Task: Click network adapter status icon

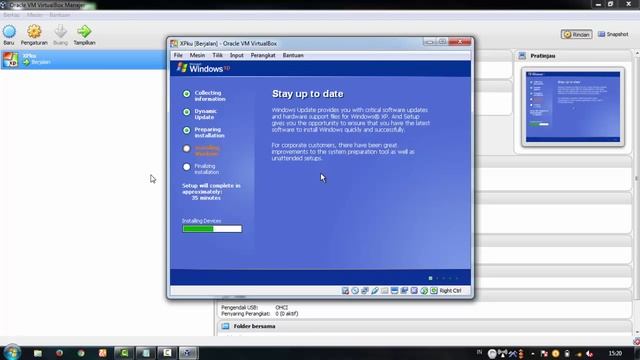Action: coord(365,291)
